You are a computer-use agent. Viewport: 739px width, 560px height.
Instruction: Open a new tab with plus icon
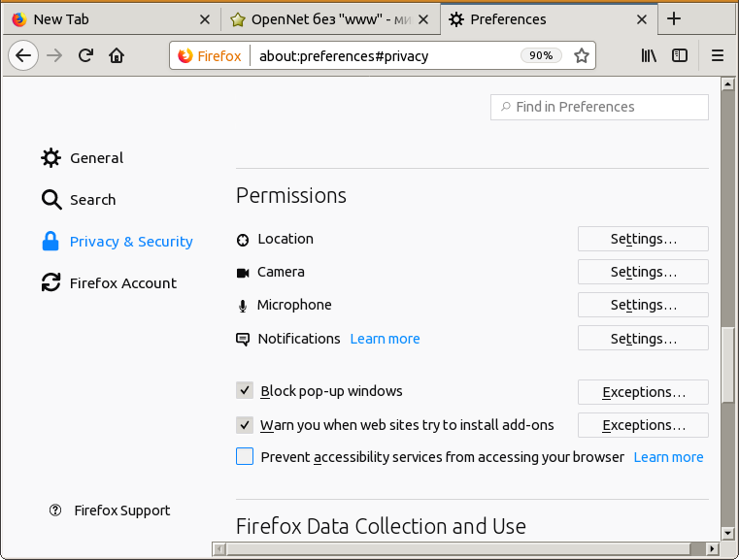click(674, 18)
